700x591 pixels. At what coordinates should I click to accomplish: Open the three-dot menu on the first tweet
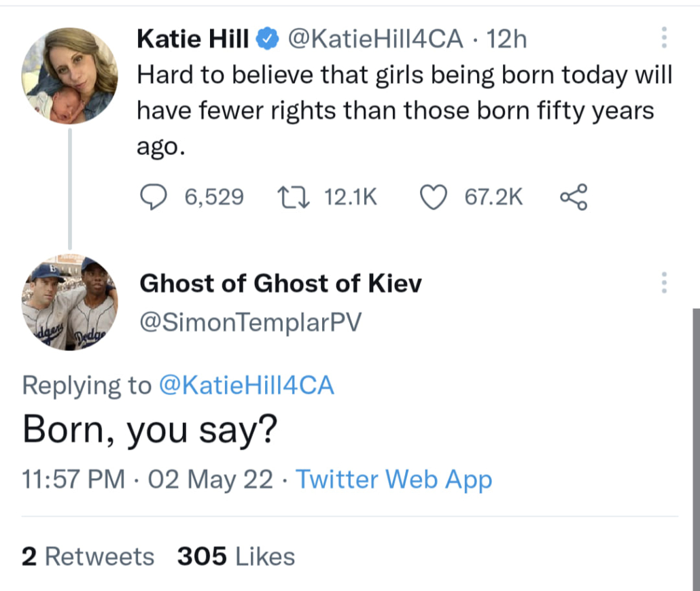pyautogui.click(x=664, y=38)
